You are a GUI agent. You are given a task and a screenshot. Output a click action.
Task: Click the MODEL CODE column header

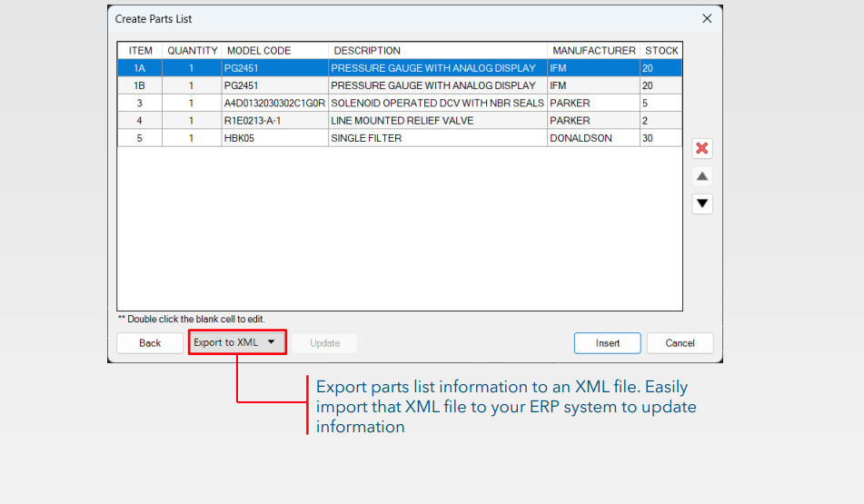click(x=275, y=51)
